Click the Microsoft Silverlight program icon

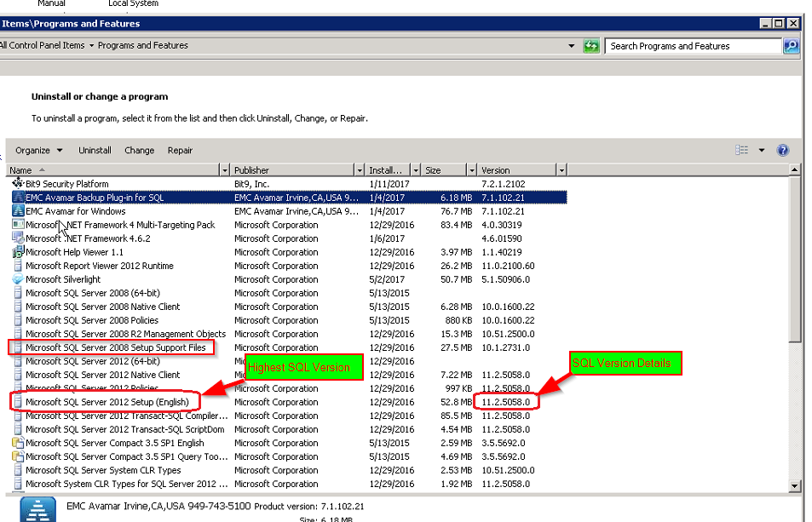pyautogui.click(x=19, y=279)
